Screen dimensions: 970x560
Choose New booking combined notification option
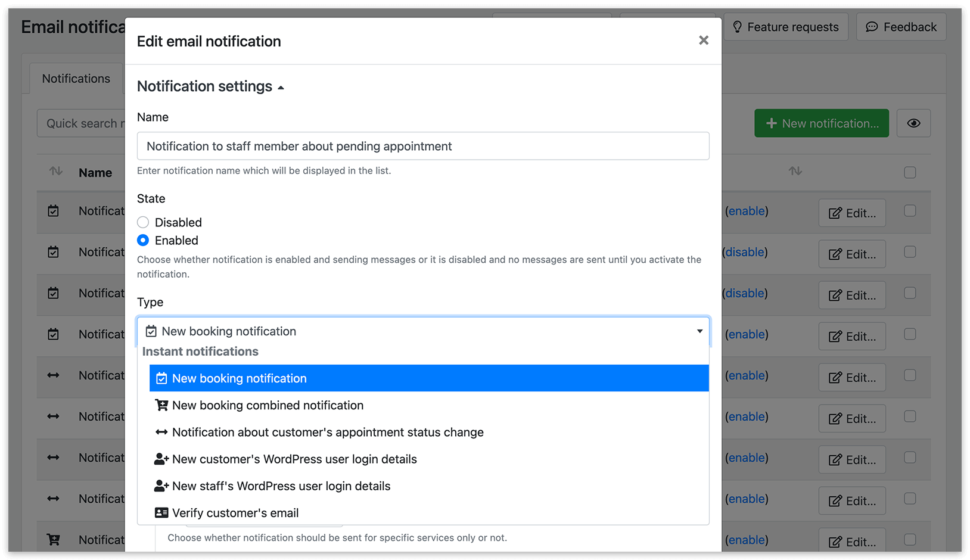429,405
